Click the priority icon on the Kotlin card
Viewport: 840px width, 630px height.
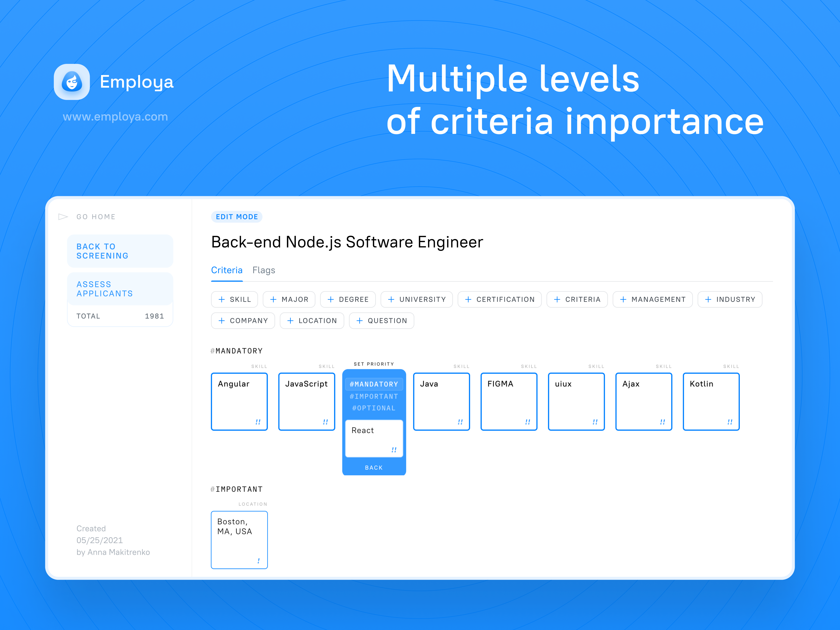[730, 422]
